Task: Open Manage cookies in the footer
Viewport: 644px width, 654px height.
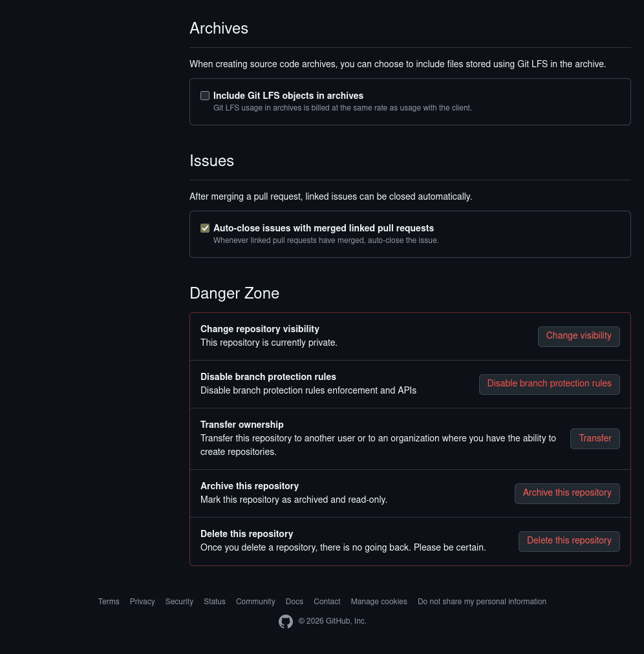Action: pos(379,602)
